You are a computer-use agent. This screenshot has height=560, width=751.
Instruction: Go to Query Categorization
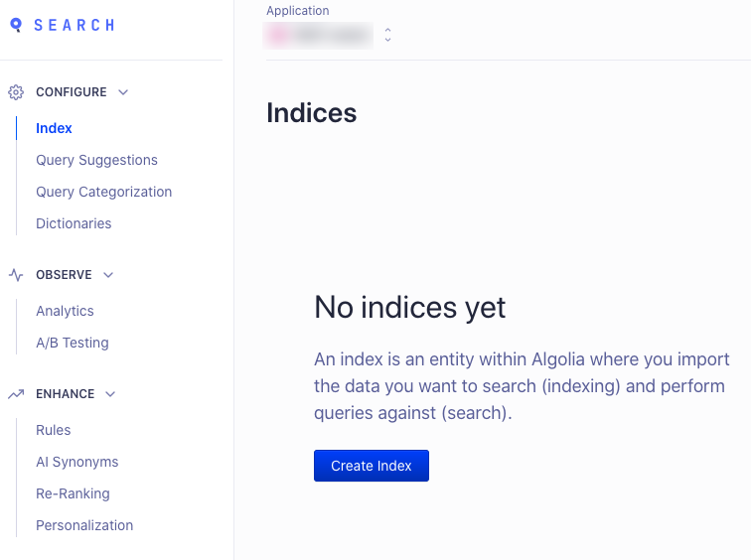[x=104, y=192]
